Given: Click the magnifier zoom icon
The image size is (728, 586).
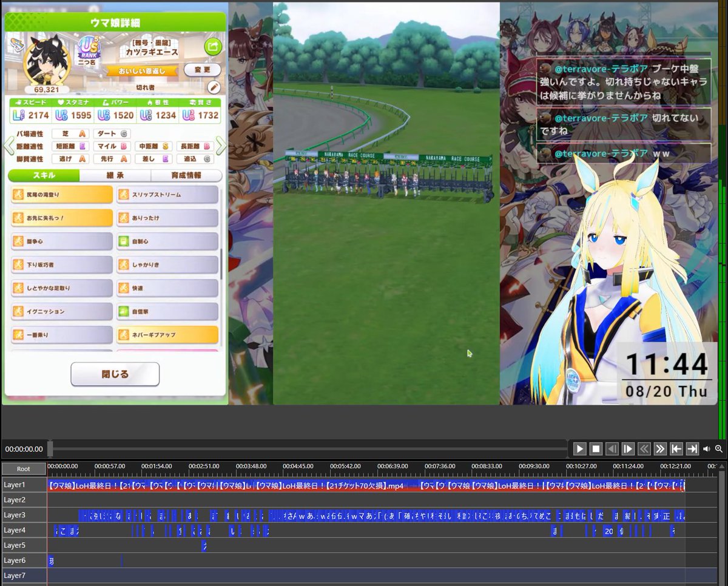Looking at the screenshot, I should (719, 449).
